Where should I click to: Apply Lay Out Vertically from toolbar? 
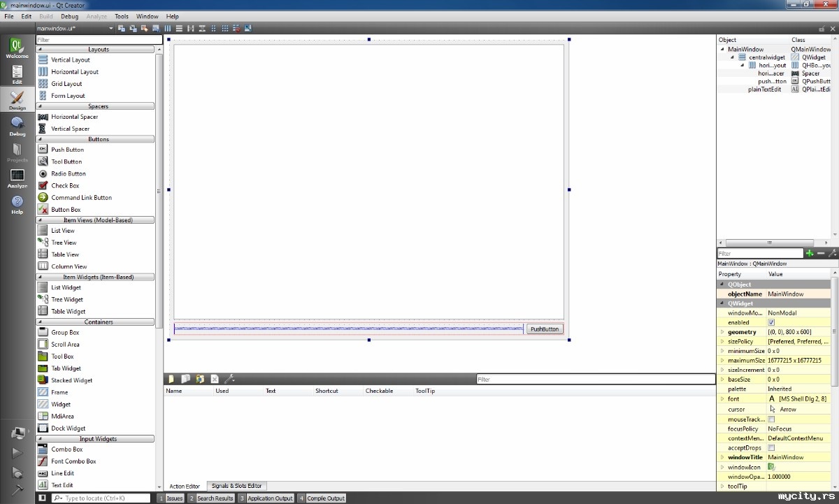179,28
